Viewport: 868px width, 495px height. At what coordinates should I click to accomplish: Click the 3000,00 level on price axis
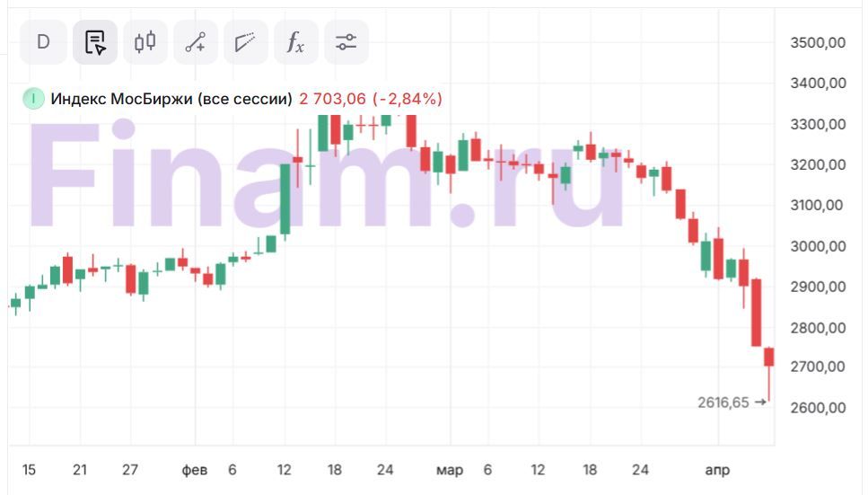click(817, 246)
